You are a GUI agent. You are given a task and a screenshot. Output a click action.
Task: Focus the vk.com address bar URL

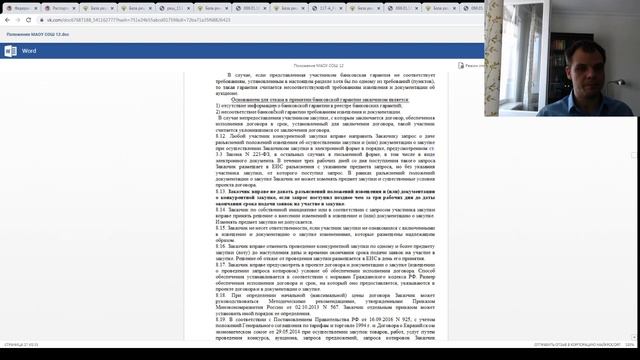coord(138,20)
